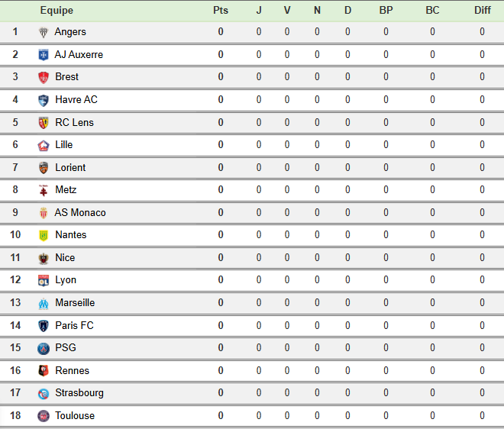Click the Lille club logo
504x429 pixels.
44,145
